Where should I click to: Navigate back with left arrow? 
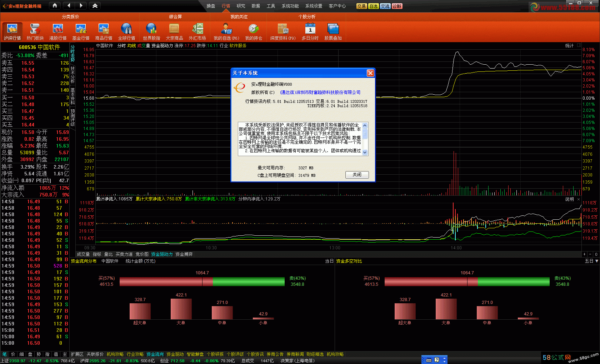(x=69, y=5)
